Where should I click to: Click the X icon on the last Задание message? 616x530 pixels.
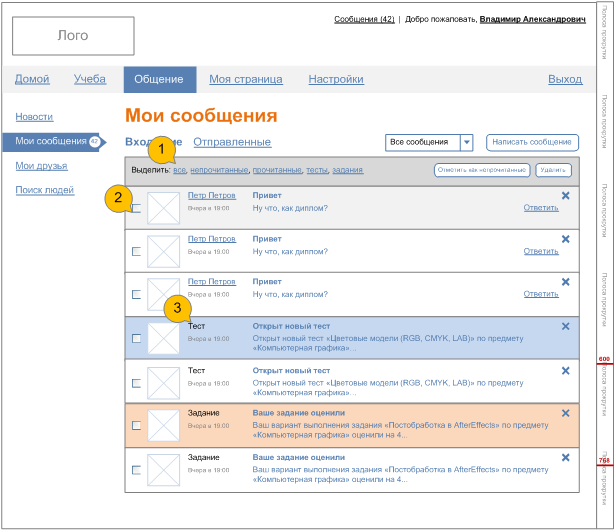pyautogui.click(x=565, y=457)
